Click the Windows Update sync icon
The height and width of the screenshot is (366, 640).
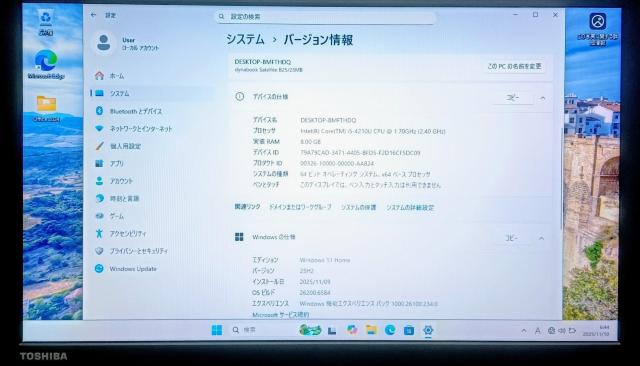coord(99,268)
